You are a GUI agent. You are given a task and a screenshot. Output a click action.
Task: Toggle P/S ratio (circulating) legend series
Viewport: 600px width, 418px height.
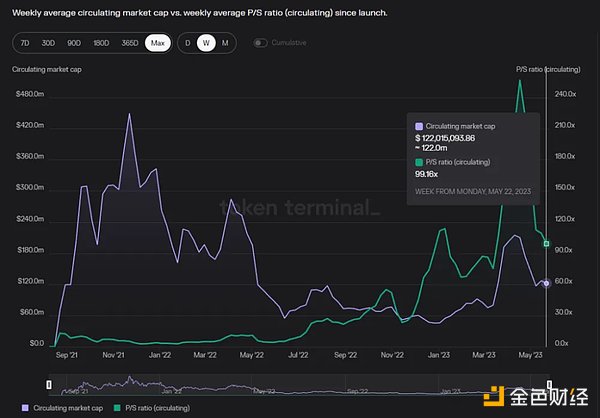154,408
